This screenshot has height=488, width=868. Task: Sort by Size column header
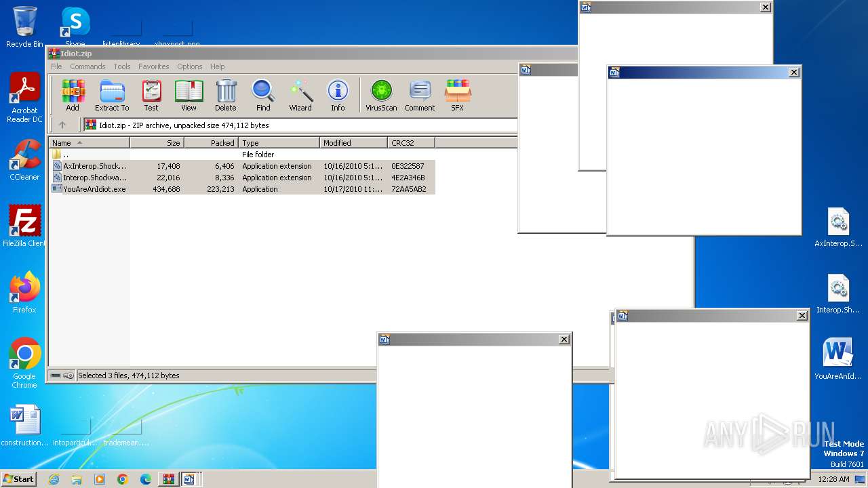pyautogui.click(x=157, y=143)
